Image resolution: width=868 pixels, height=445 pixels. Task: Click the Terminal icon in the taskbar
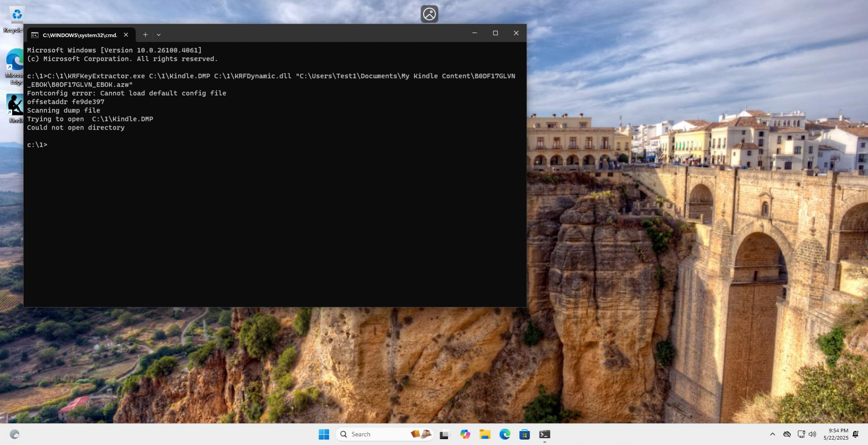545,435
